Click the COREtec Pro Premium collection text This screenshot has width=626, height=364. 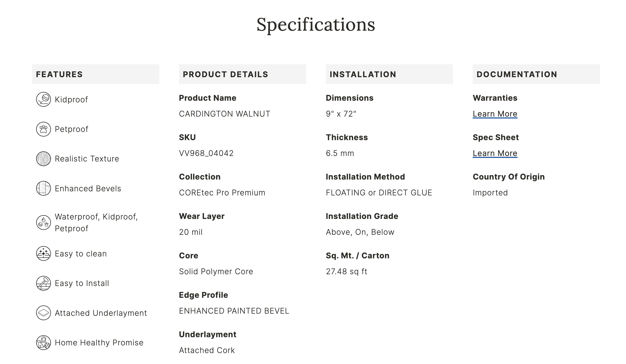(222, 193)
